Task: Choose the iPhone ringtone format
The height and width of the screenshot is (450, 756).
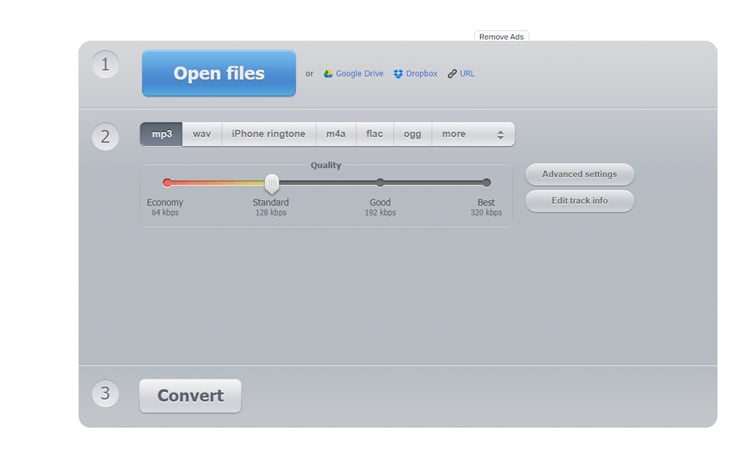Action: pos(269,134)
